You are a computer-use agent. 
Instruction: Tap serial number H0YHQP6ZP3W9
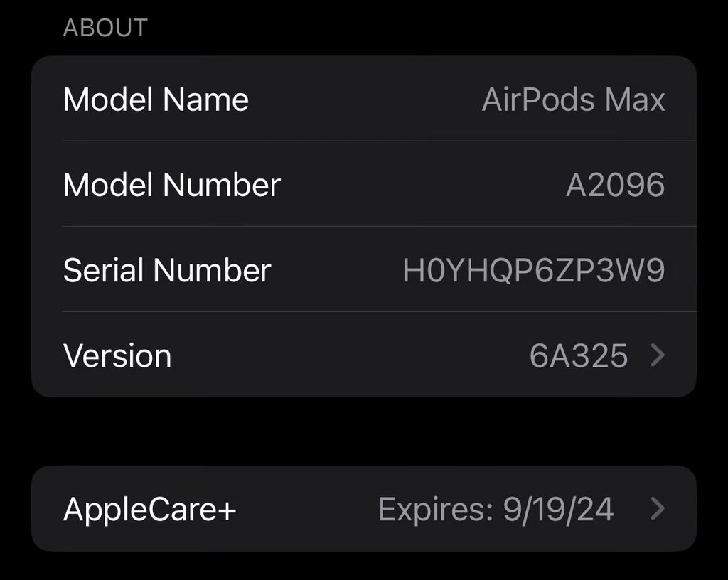click(x=534, y=270)
